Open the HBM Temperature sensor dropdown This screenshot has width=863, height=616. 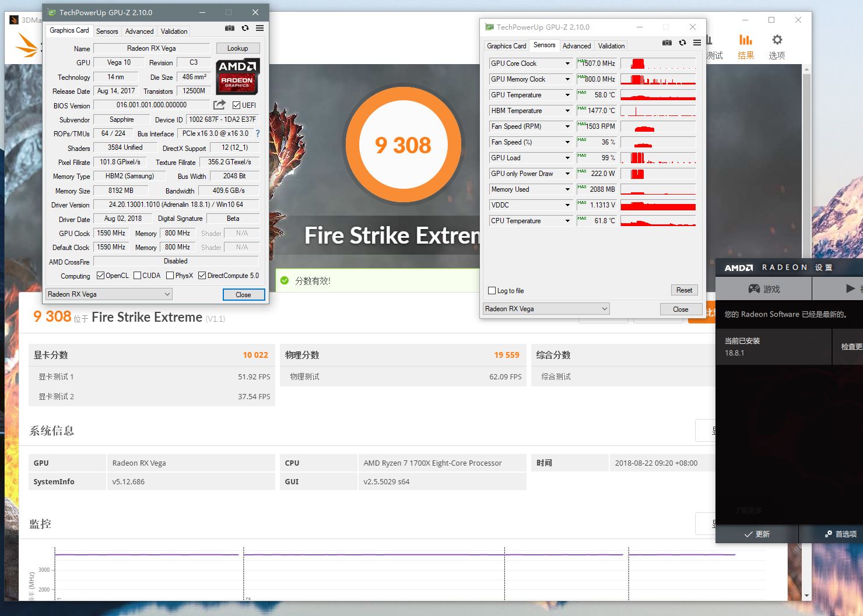point(567,111)
